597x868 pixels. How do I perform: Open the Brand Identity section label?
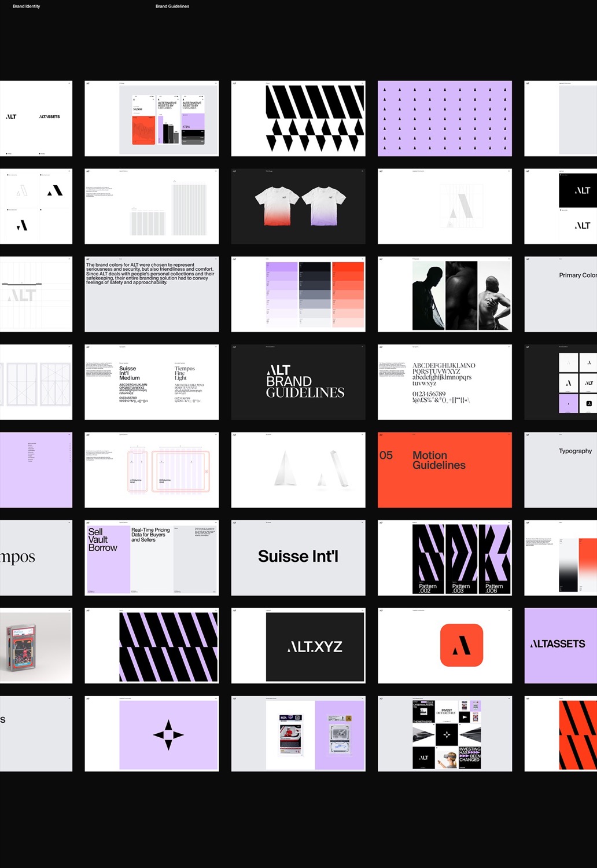pos(27,6)
